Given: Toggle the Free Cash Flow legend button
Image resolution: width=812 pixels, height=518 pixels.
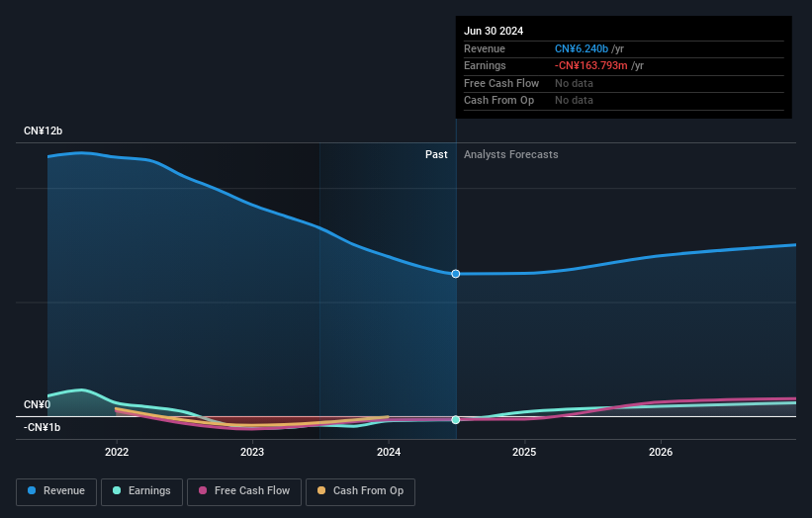Looking at the screenshot, I should pos(244,491).
